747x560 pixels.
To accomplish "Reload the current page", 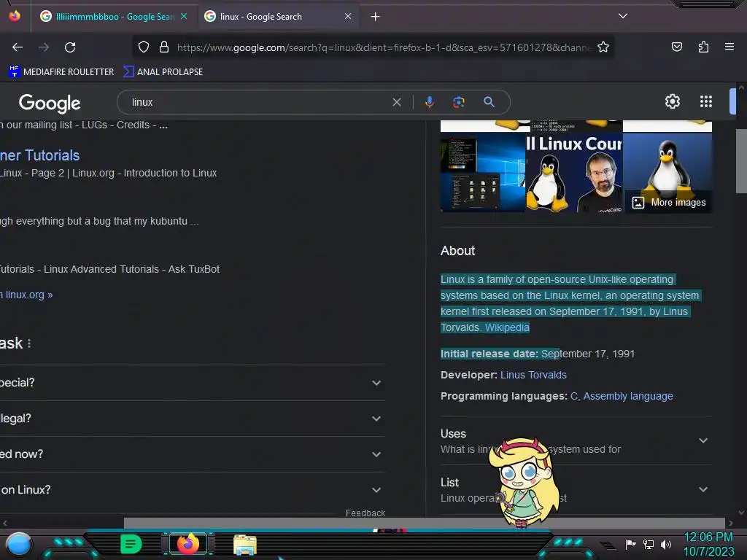I will (x=70, y=47).
